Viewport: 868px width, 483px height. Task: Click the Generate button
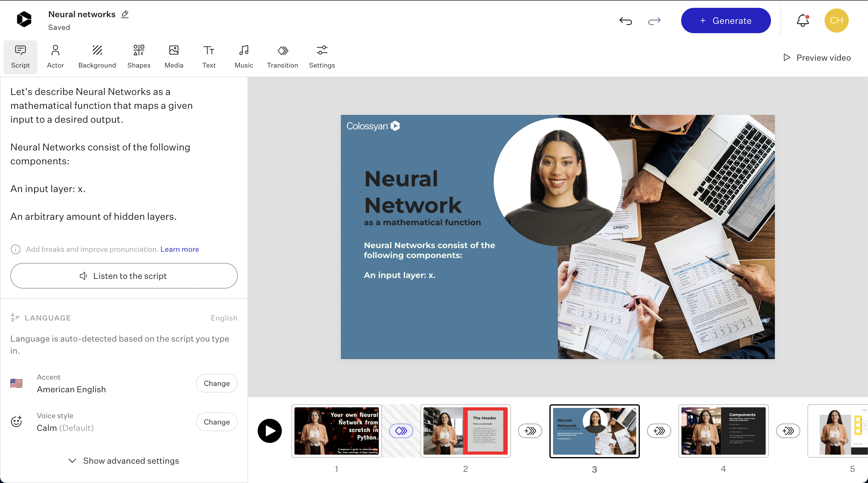726,21
